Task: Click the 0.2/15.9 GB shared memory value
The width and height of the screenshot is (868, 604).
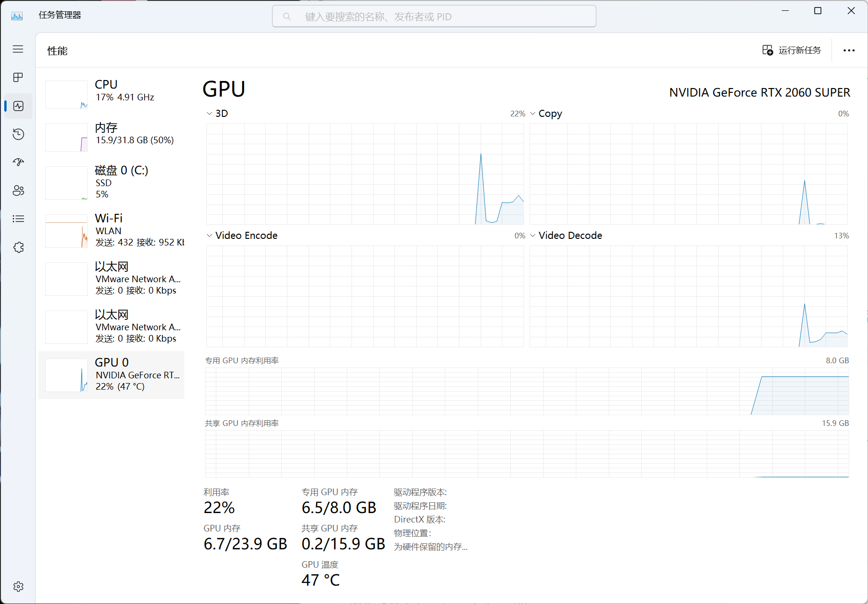Action: (344, 544)
